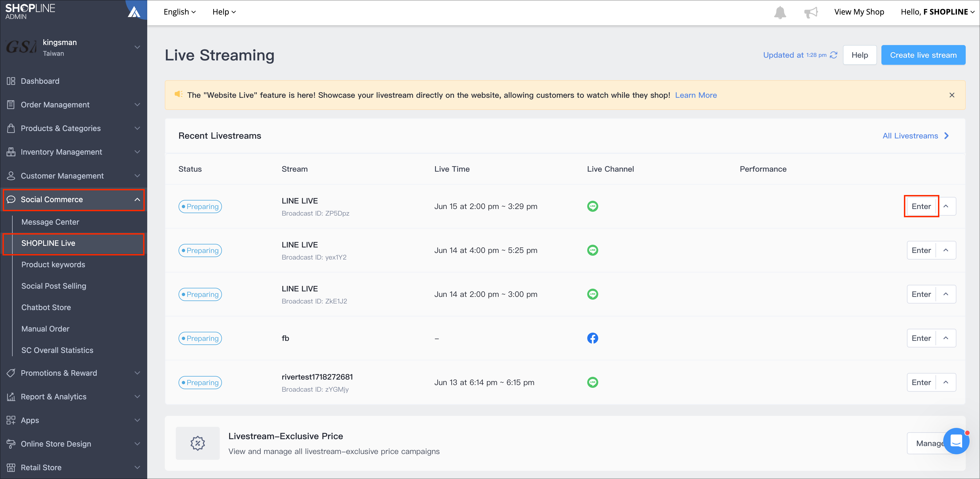
Task: Click the Products & Categories bag icon
Action: pyautogui.click(x=11, y=128)
